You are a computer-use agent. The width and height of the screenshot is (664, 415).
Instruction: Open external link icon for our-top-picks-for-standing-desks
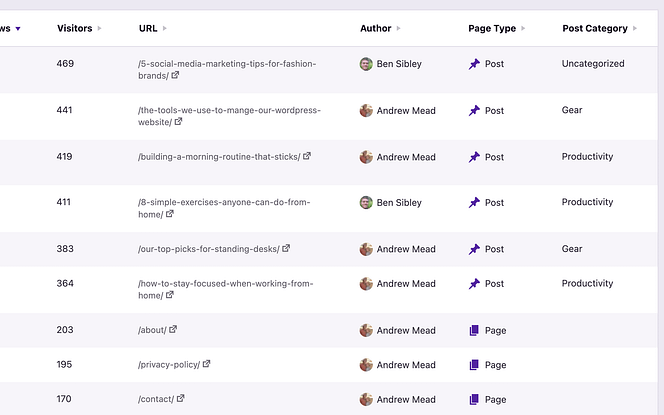(x=286, y=248)
